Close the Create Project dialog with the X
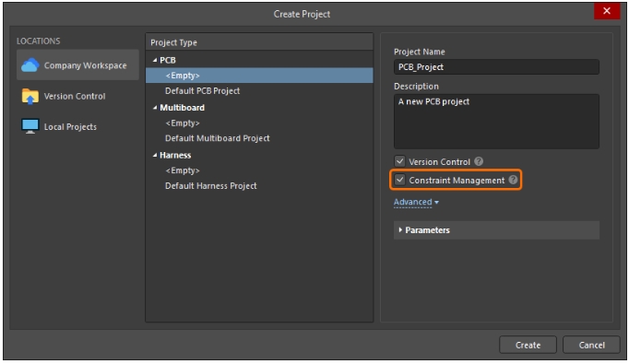 pyautogui.click(x=607, y=11)
